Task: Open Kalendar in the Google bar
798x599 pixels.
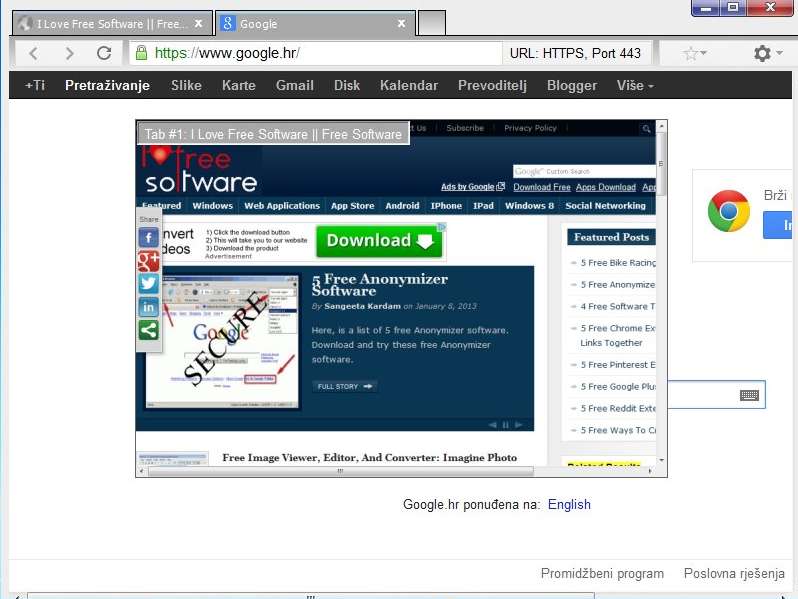Action: 409,85
